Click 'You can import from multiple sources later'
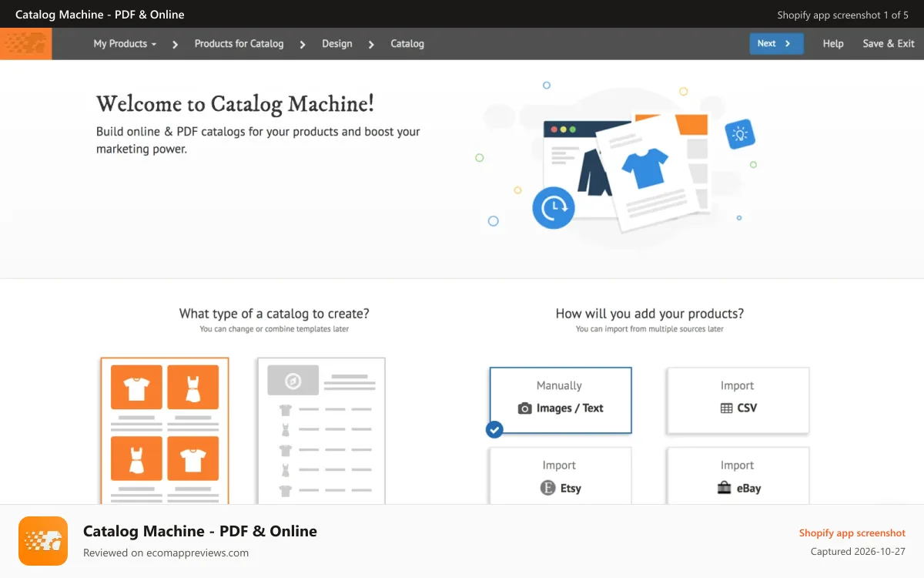This screenshot has width=924, height=578. point(650,329)
